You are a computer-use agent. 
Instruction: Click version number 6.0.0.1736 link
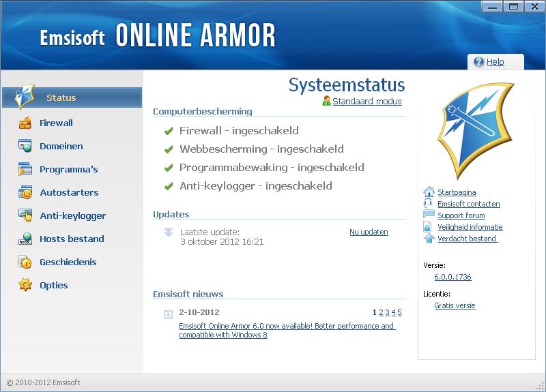tap(452, 277)
